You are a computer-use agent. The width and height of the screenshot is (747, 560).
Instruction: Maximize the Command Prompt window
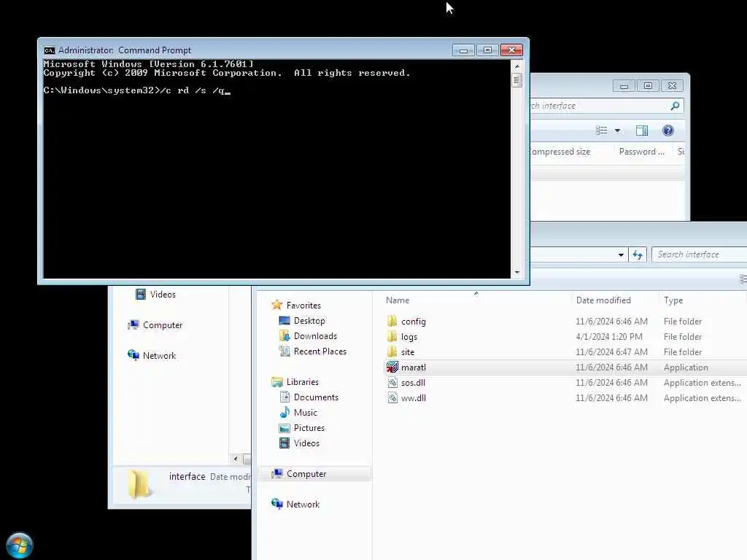tap(487, 50)
